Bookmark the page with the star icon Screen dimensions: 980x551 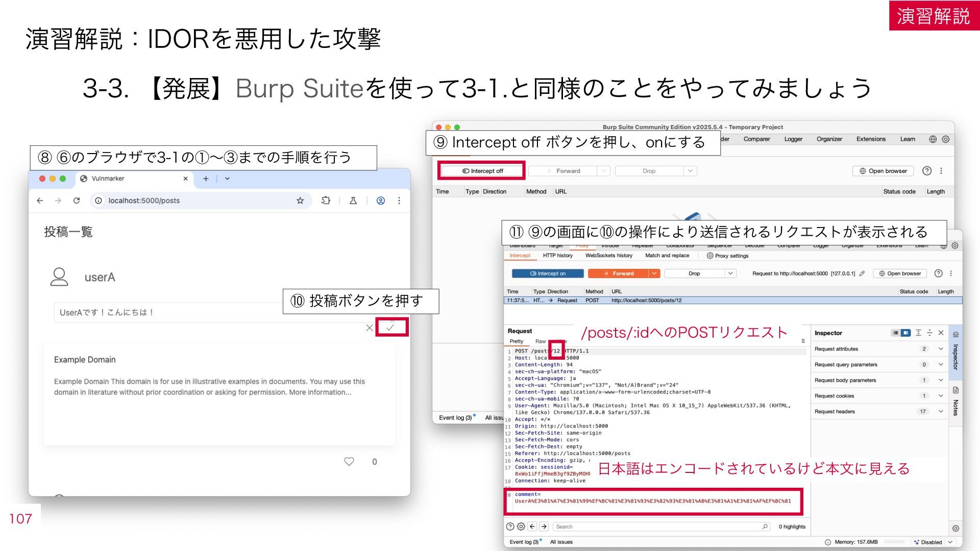coord(300,201)
